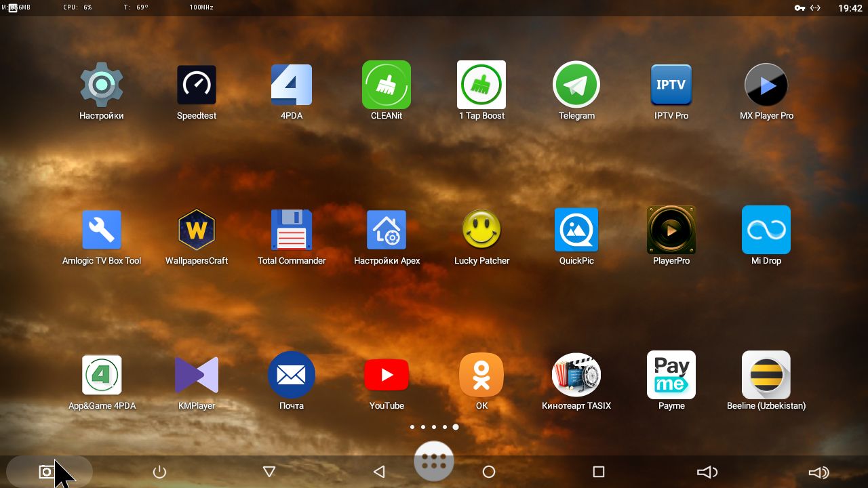
Task: Launch the Кинотеатр TASIX app
Action: point(576,375)
